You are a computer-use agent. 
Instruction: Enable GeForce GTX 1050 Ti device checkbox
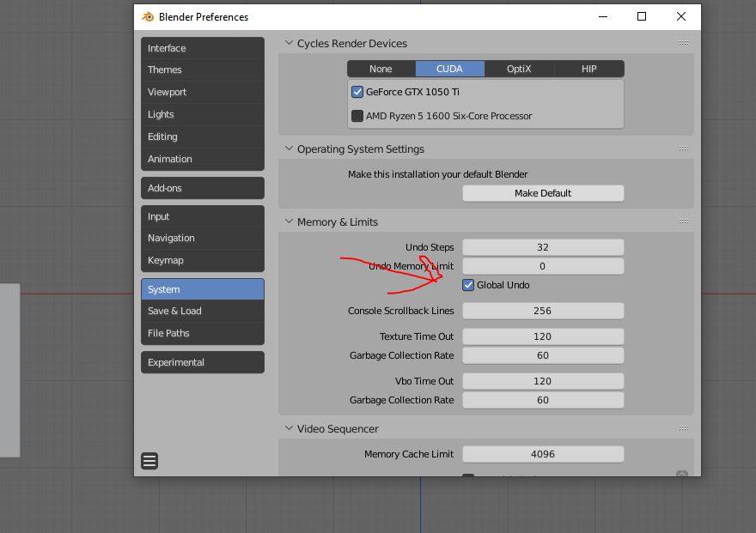click(x=357, y=92)
